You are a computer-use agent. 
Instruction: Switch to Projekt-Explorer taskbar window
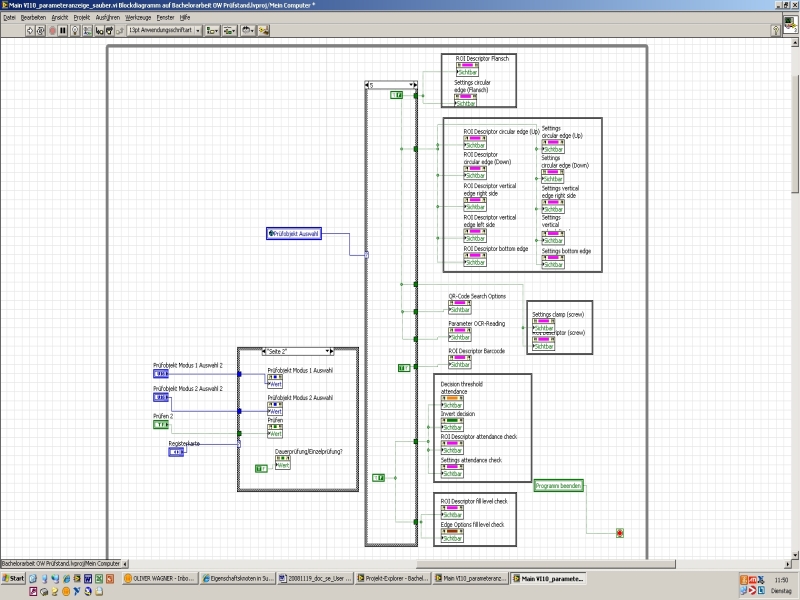click(x=394, y=578)
